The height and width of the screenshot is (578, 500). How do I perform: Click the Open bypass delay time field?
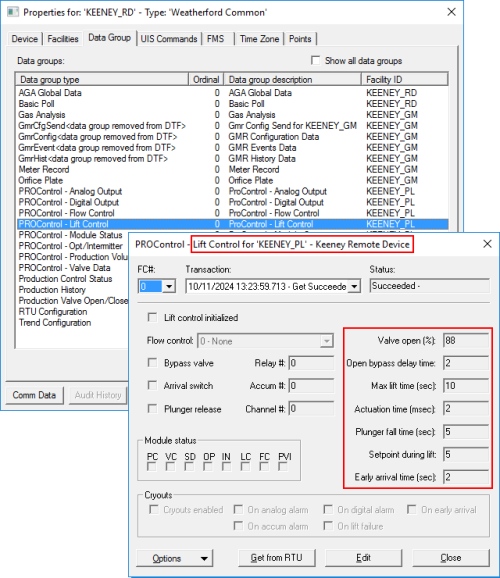466,363
